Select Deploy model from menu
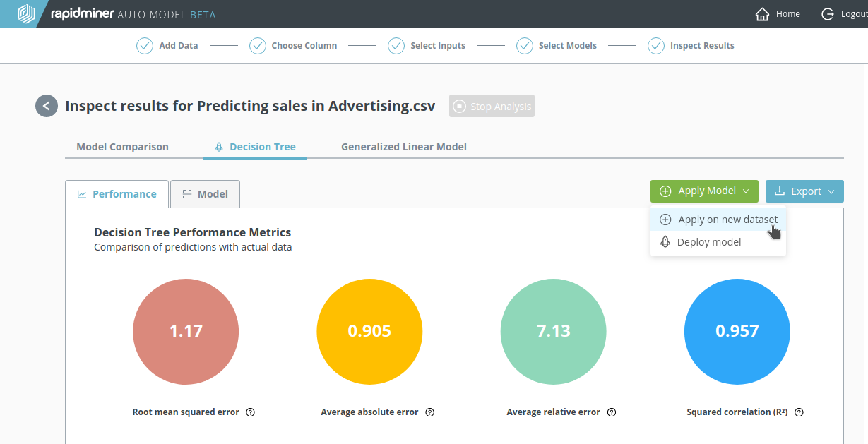Viewport: 868px width, 444px height. [x=708, y=242]
